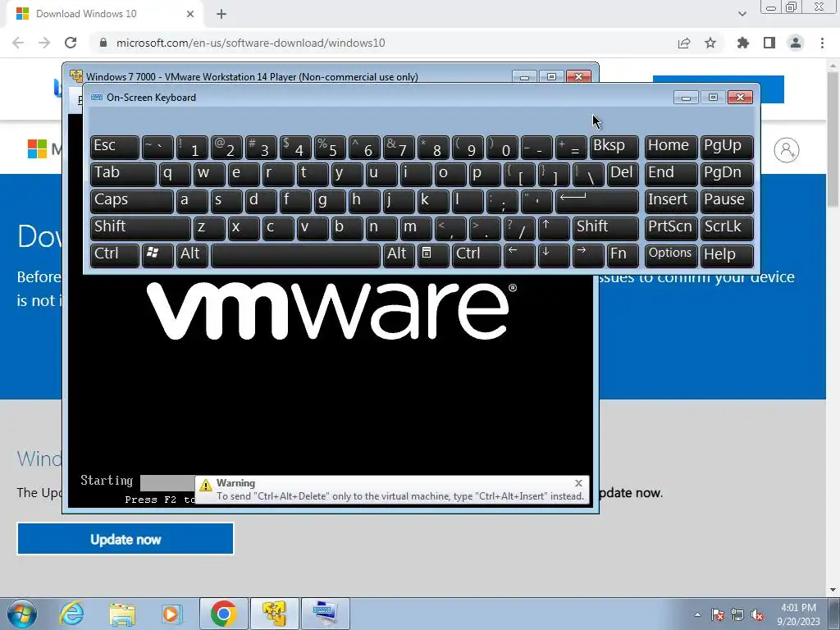Viewport: 840px width, 630px height.
Task: Click the menu key on On-Screen Keyboard
Action: (433, 254)
